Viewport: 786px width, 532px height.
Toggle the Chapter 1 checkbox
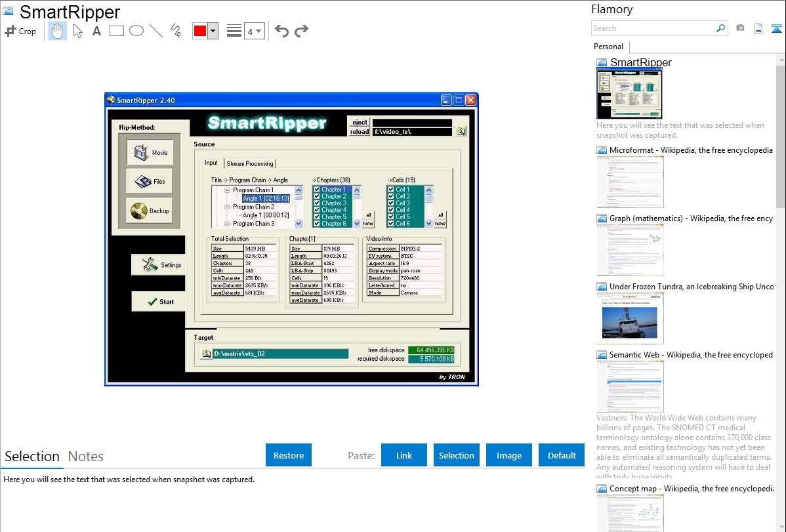pyautogui.click(x=317, y=190)
